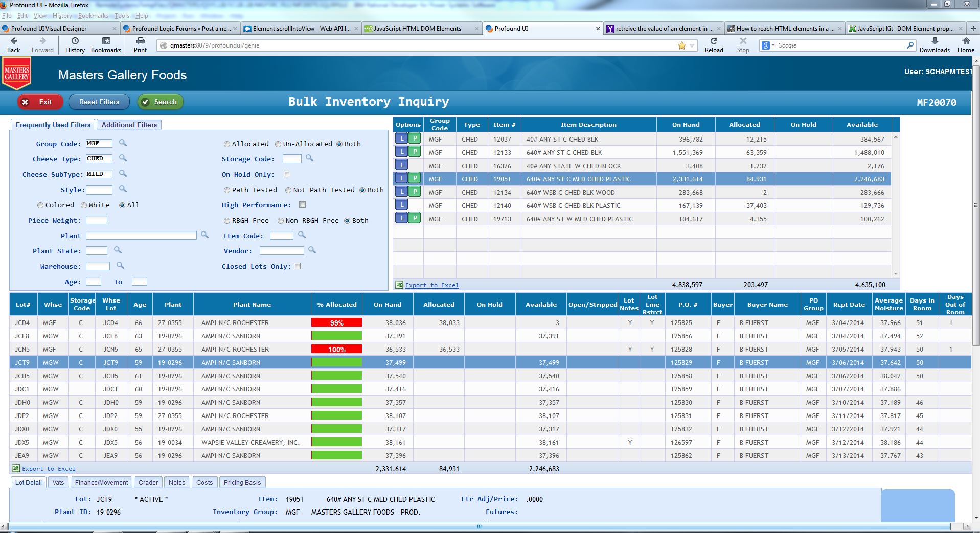Open Group Code lookup magnifier

[x=123, y=143]
